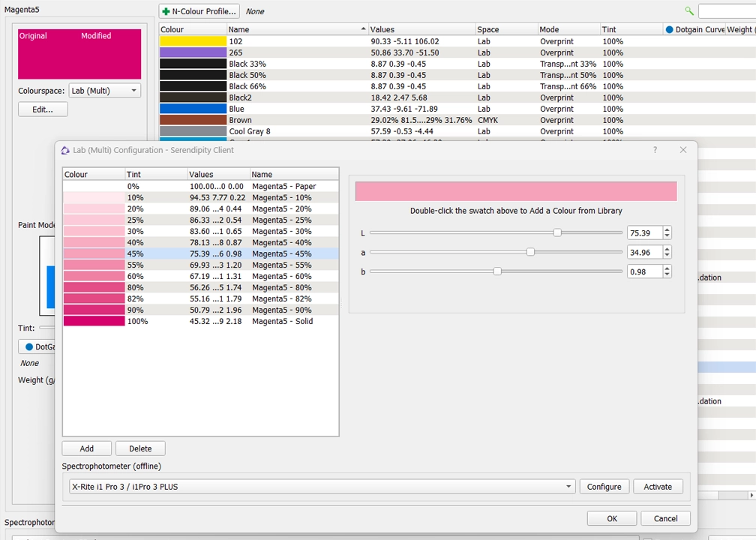Viewport: 756px width, 540px height.
Task: Click the question mark help icon on the dialog
Action: point(655,150)
